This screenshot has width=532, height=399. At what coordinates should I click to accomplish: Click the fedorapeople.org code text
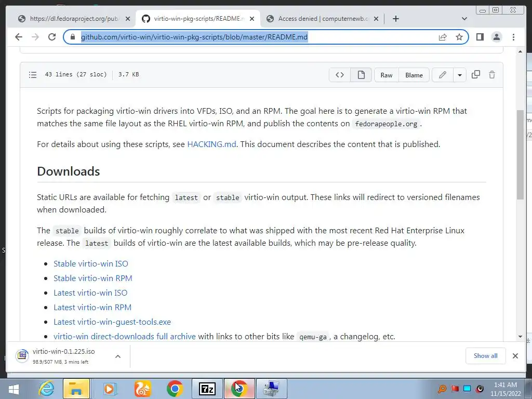click(x=386, y=124)
